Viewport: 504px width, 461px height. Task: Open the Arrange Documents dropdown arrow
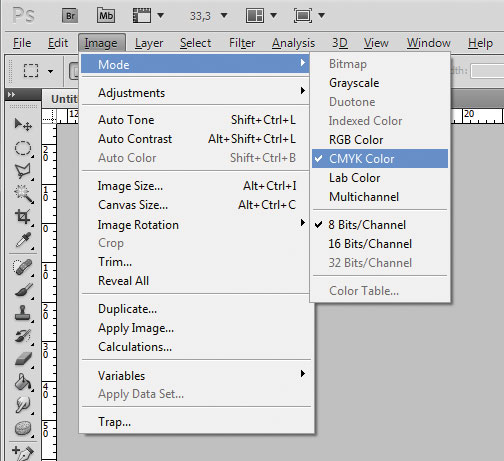(273, 15)
